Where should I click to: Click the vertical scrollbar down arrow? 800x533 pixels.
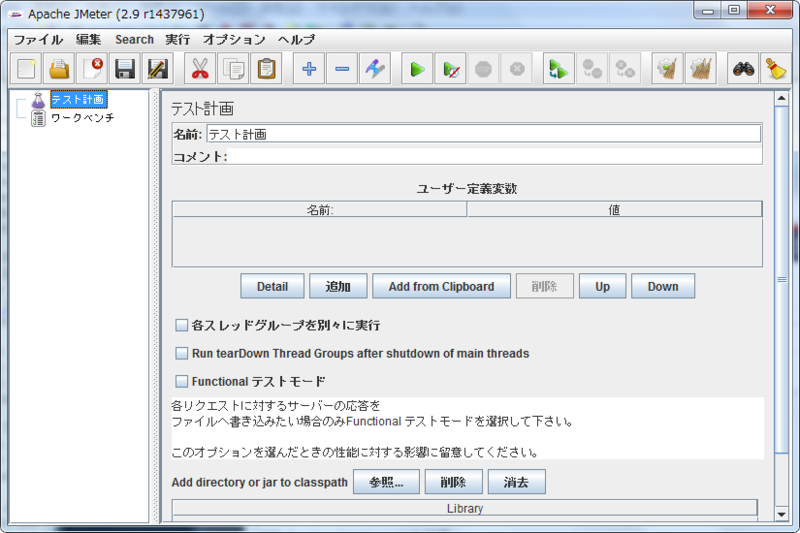[x=782, y=514]
